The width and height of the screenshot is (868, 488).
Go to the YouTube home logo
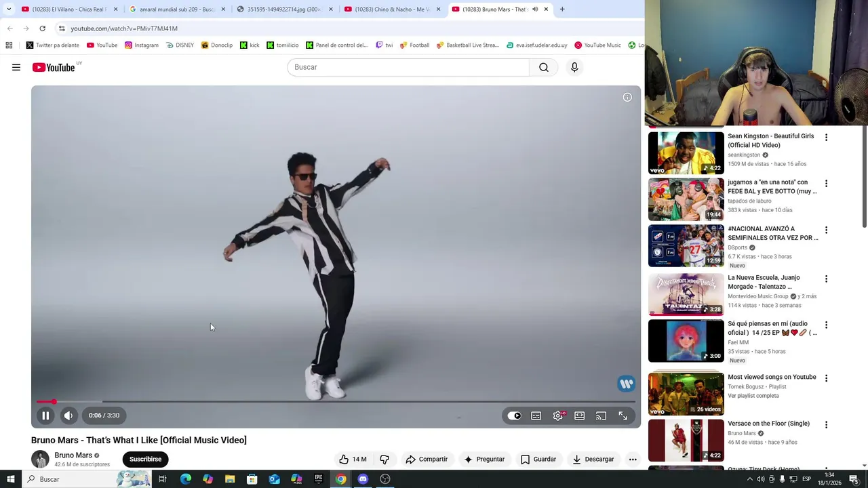pos(54,67)
